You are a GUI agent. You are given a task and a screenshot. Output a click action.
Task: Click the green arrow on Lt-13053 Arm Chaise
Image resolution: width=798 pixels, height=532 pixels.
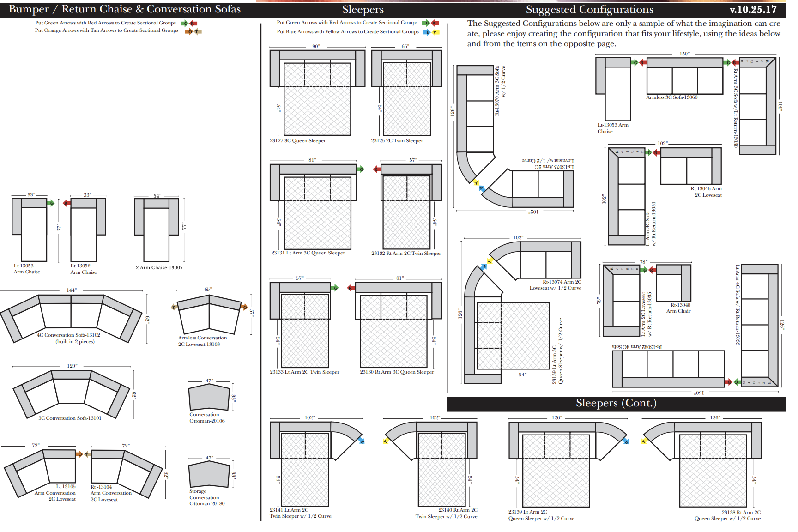pos(51,203)
